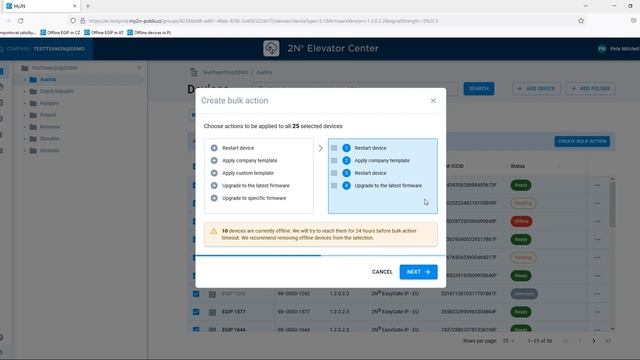The height and width of the screenshot is (360, 640).
Task: Reload the browser page
Action: pyautogui.click(x=20, y=20)
